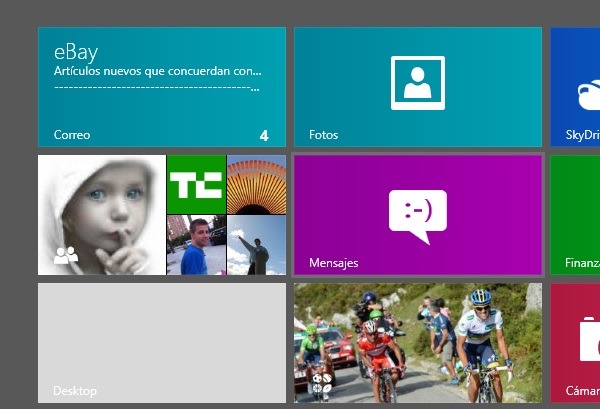Open the cycling race sports tile

pyautogui.click(x=418, y=343)
